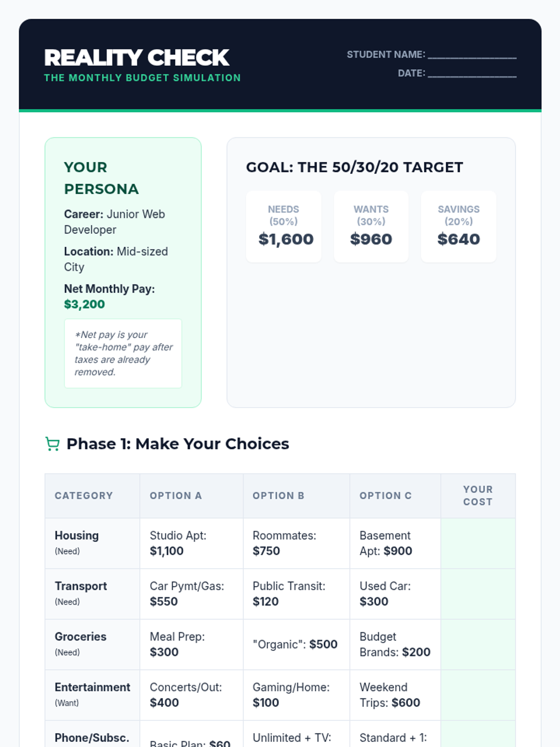Click the Option A column header
The height and width of the screenshot is (747, 560).
pyautogui.click(x=176, y=496)
